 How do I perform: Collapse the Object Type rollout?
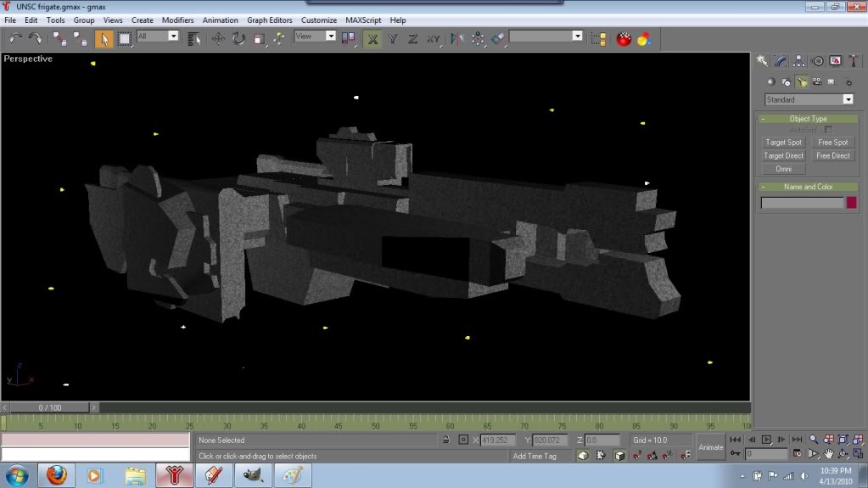tap(809, 119)
